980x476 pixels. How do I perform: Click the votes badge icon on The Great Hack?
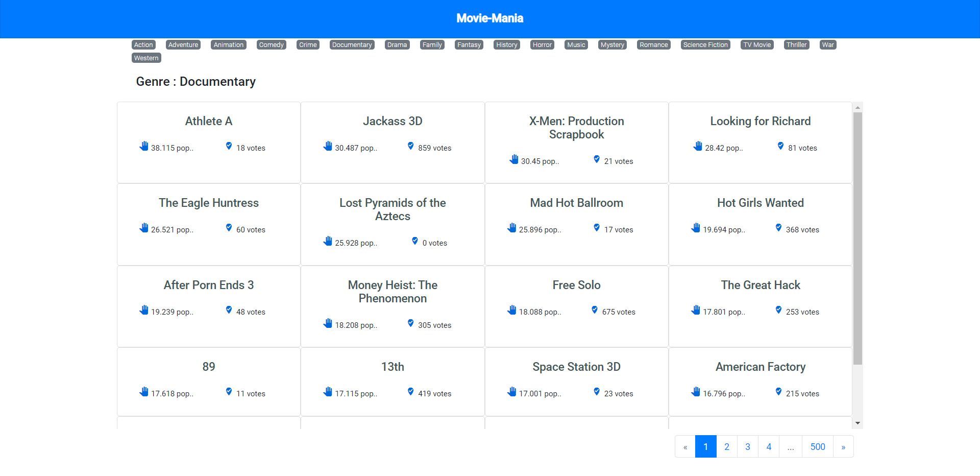click(x=778, y=310)
